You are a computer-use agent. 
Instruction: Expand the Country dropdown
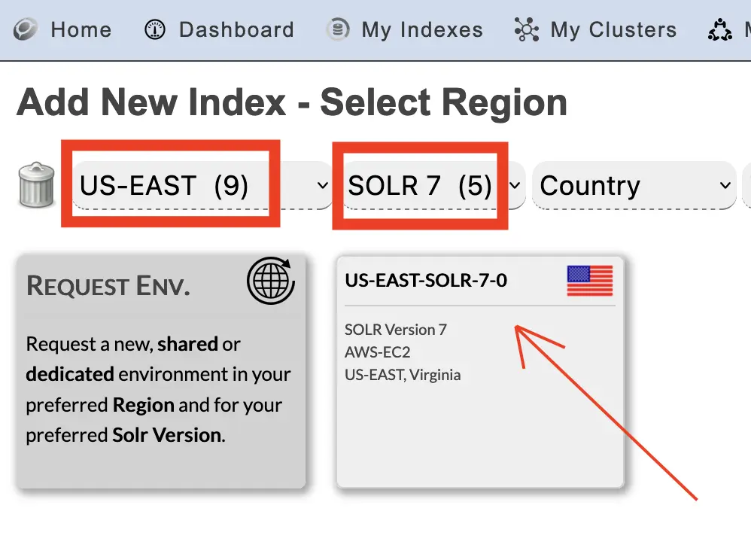(633, 185)
